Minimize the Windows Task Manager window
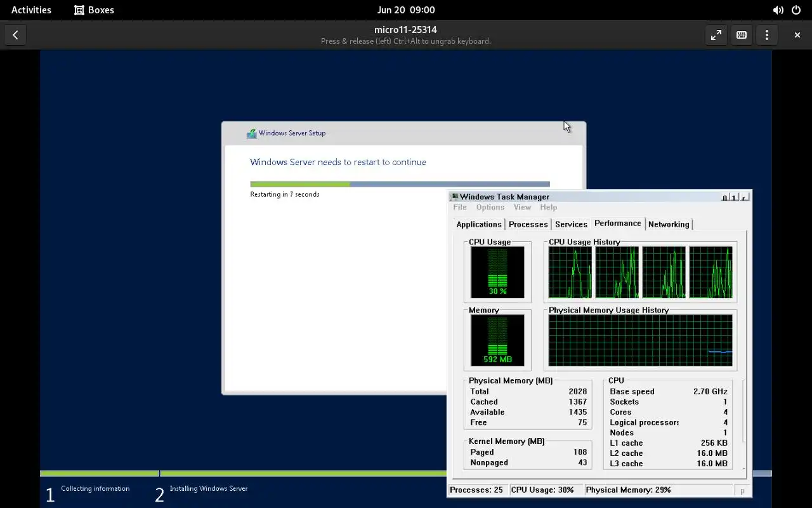Image resolution: width=812 pixels, height=508 pixels. [x=724, y=197]
